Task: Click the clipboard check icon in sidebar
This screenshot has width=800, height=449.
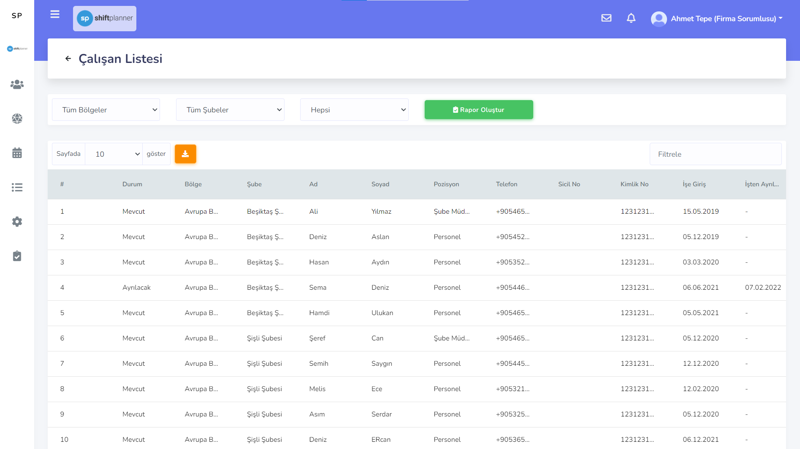Action: coord(17,256)
